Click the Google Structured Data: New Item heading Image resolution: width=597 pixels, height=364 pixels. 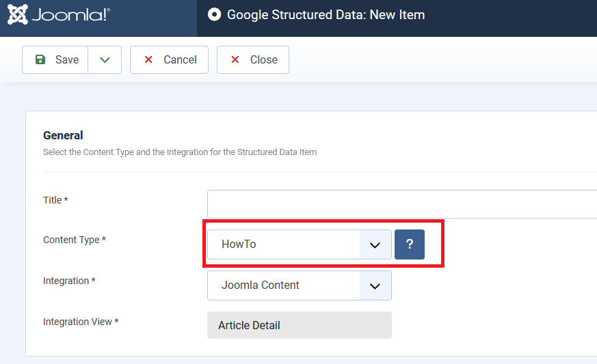pos(326,15)
